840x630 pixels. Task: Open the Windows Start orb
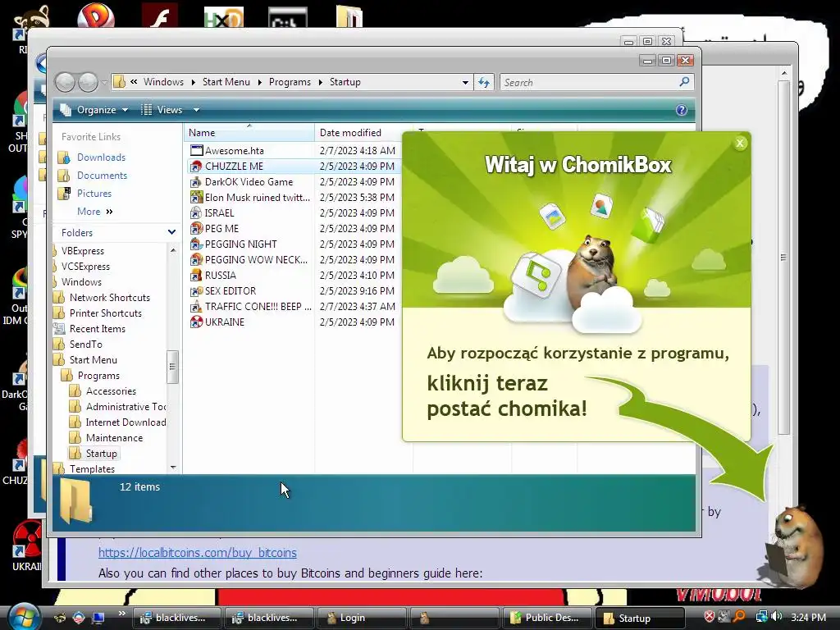[x=22, y=617]
